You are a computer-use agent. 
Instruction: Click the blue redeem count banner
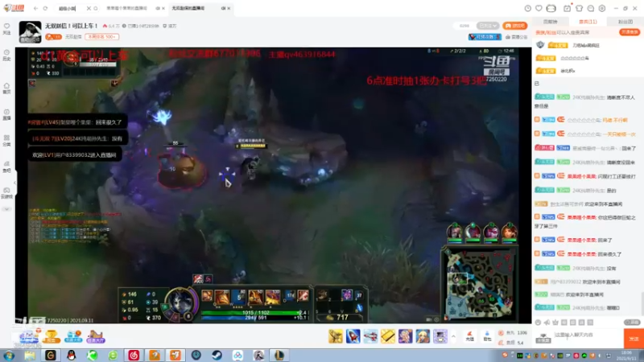pyautogui.click(x=485, y=37)
